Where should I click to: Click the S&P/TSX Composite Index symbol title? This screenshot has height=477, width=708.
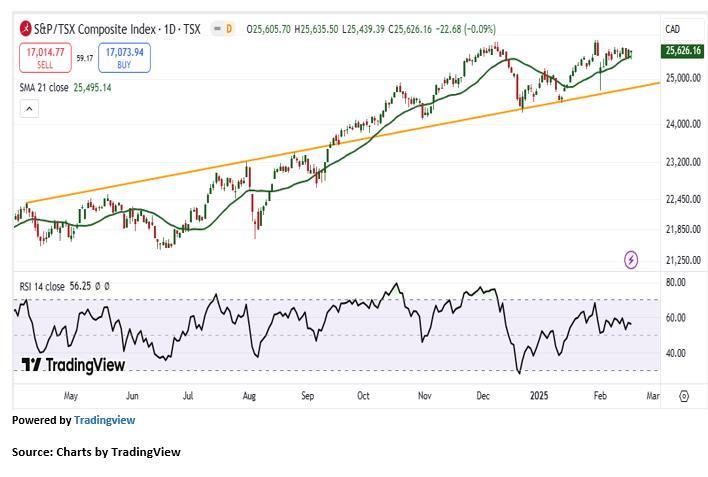click(117, 29)
